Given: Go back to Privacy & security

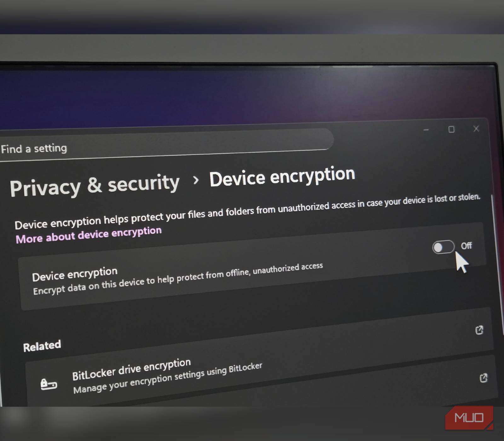Looking at the screenshot, I should [94, 185].
